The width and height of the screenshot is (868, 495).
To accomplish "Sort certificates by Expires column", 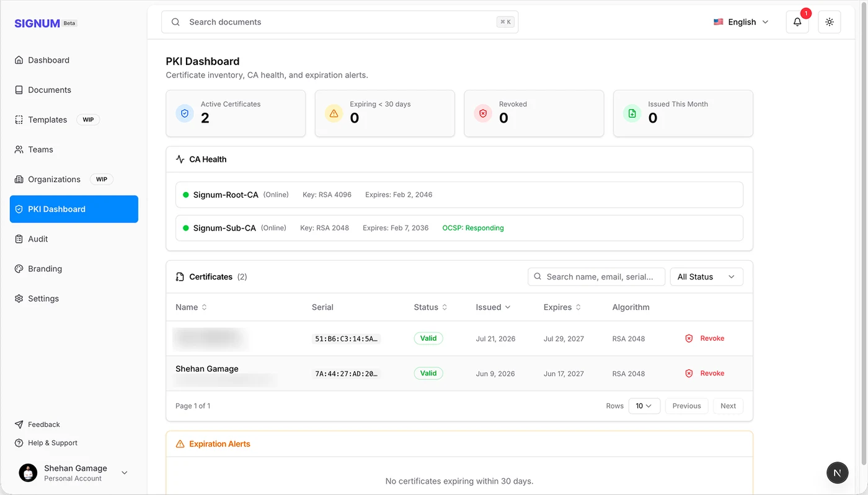I will point(562,307).
